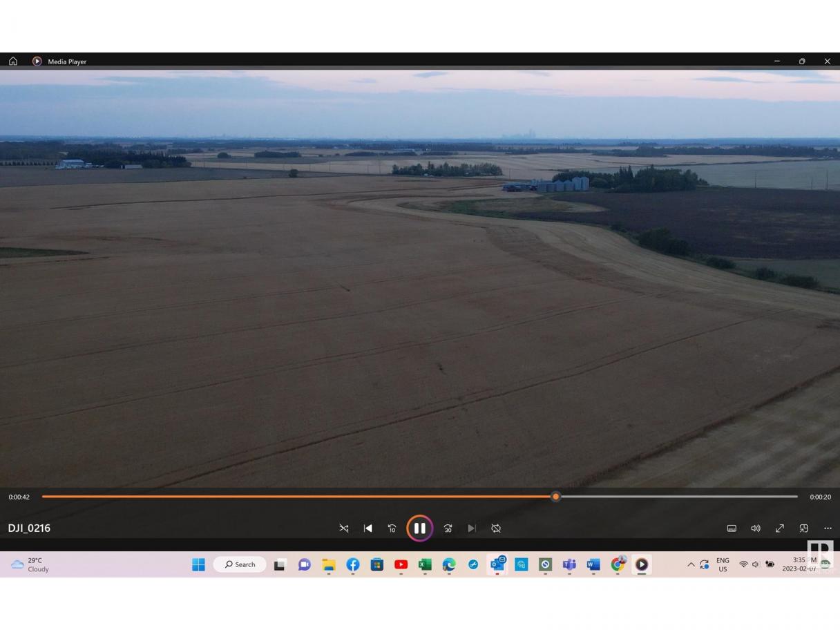Enter full screen mode
The height and width of the screenshot is (630, 840).
780,528
